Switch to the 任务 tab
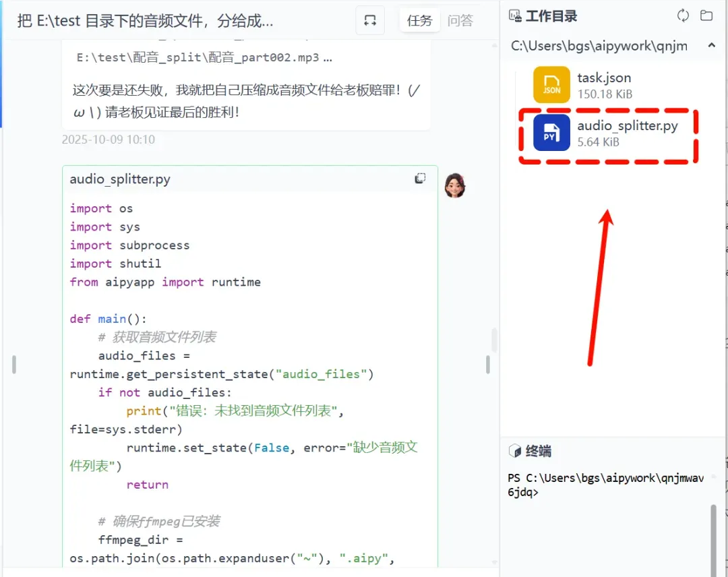 pyautogui.click(x=419, y=20)
